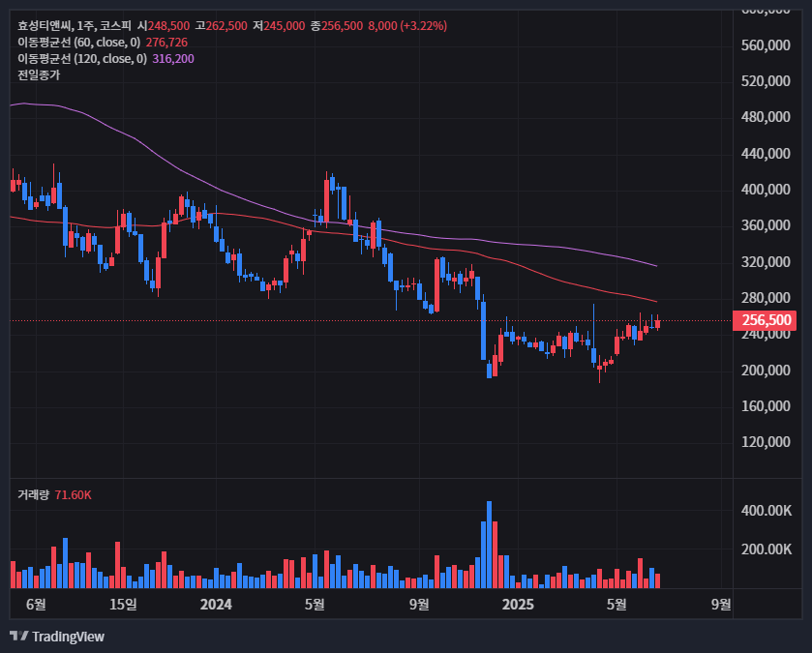Click the low price value 245,000

click(285, 26)
